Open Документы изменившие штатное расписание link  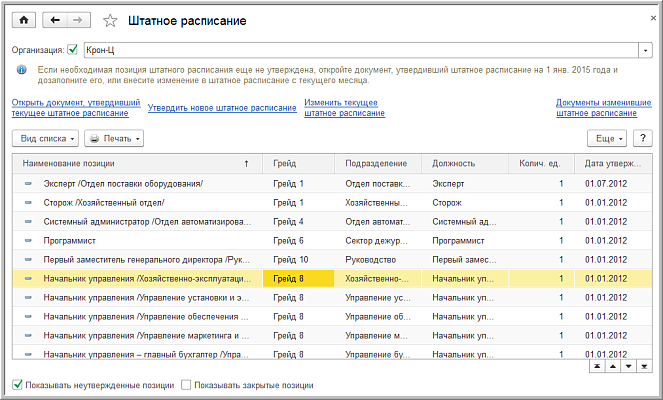click(603, 107)
